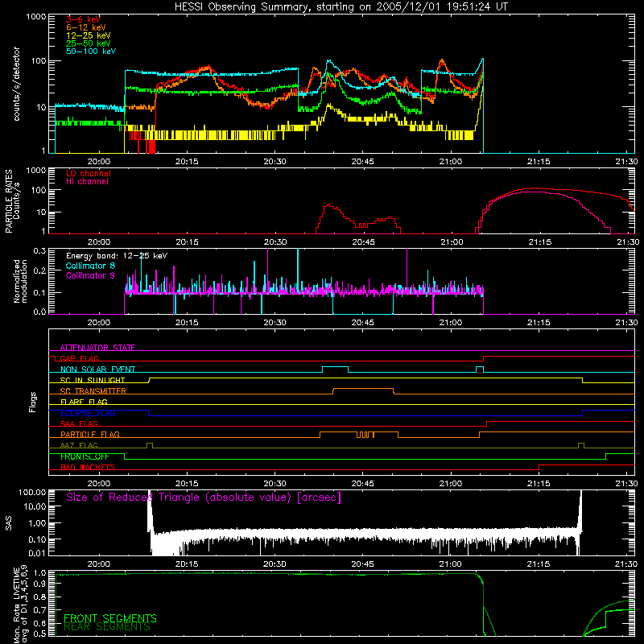The image size is (644, 644).
Task: Click the 0.01 tick of the SAS panel
Action: 37,553
